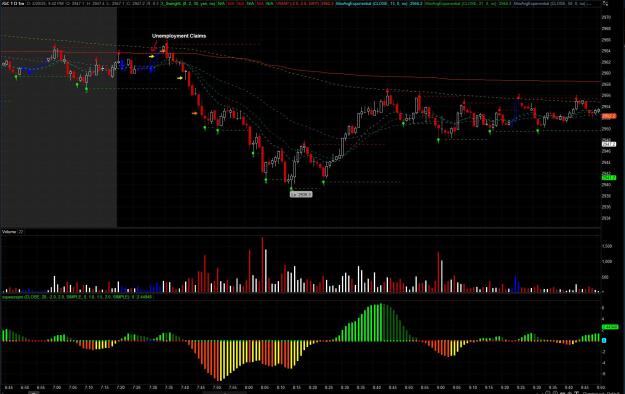Select the green MovAvgExponential study label

(468, 4)
